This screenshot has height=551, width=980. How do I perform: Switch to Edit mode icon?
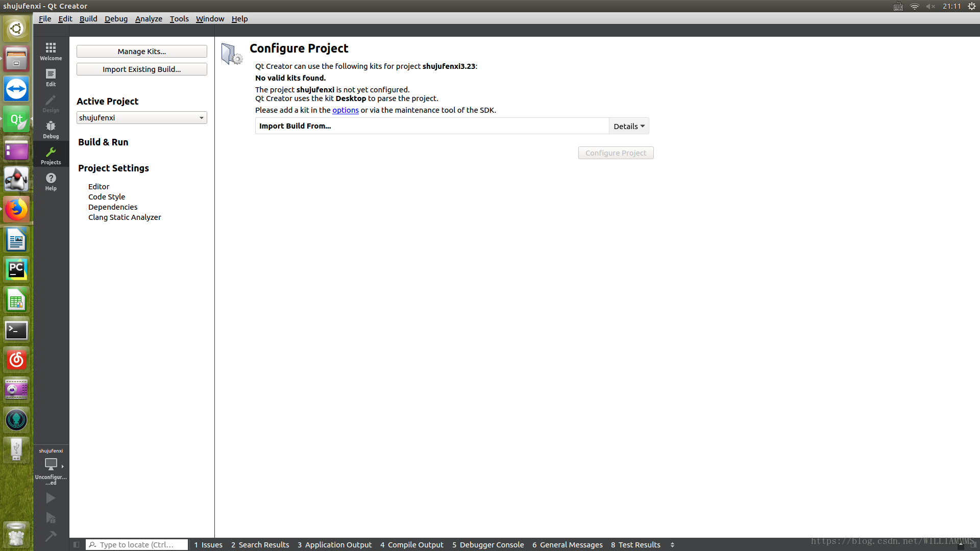coord(51,77)
